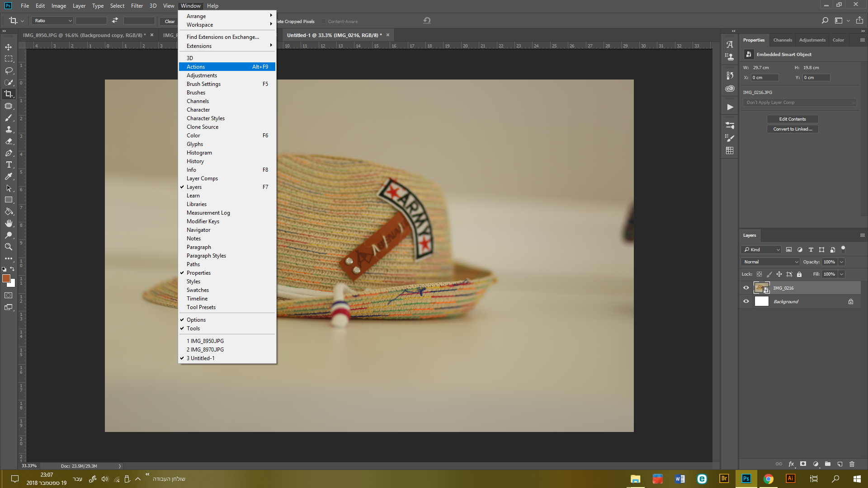Click the foreground color swatch
The height and width of the screenshot is (488, 868).
pyautogui.click(x=6, y=278)
